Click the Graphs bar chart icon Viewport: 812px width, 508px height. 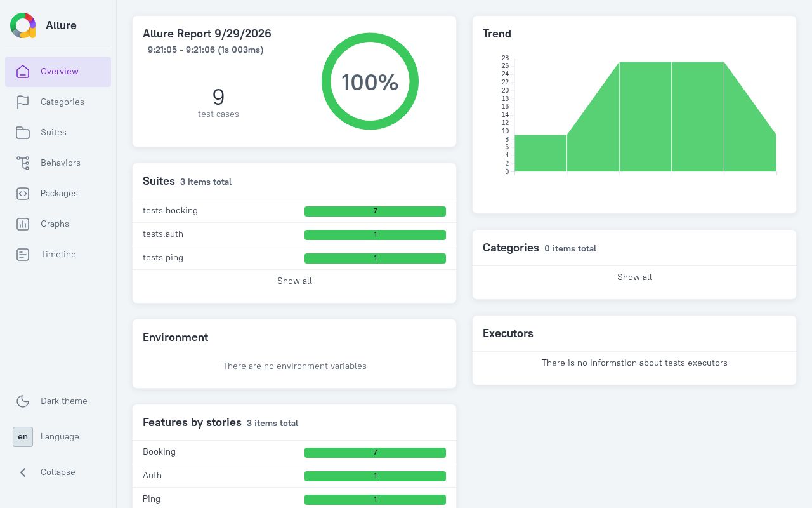[23, 224]
